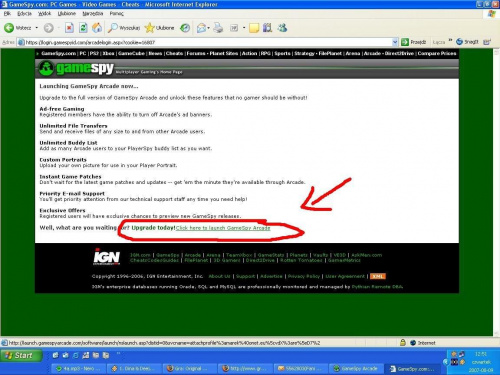Expand the Back button history dropdown arrow

point(37,28)
